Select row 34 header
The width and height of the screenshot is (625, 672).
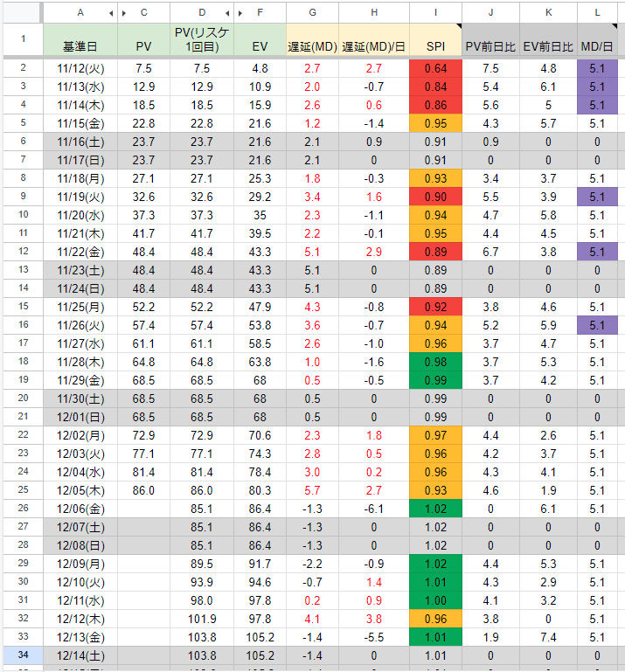point(23,655)
